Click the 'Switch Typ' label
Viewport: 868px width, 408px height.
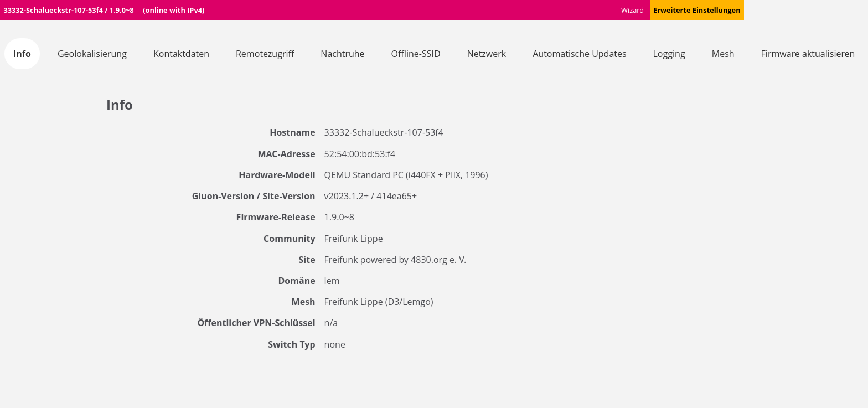(292, 344)
